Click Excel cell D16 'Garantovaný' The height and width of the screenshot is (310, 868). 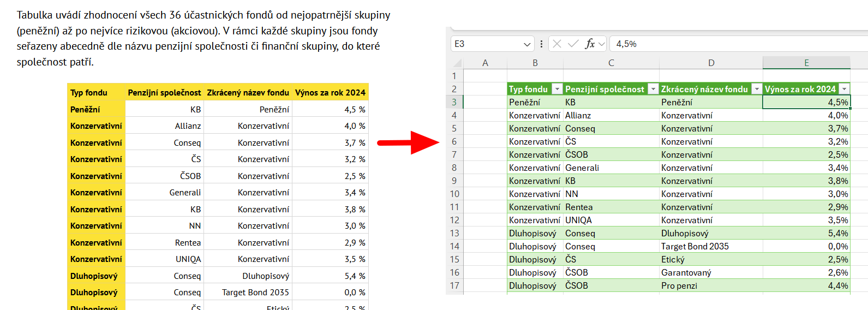[711, 272]
